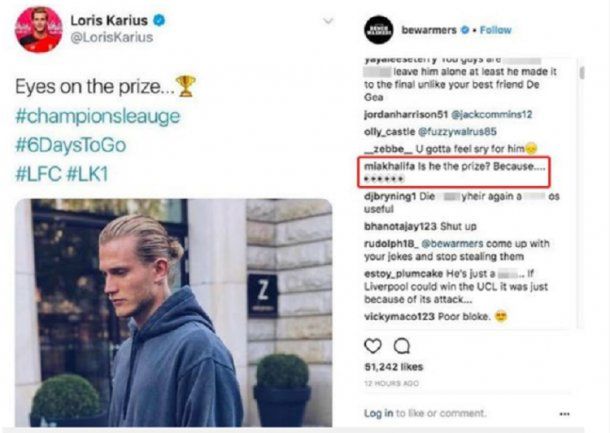Open the tweet's photo of man in hoodie
Screen dimensions: 610x433
tap(174, 313)
